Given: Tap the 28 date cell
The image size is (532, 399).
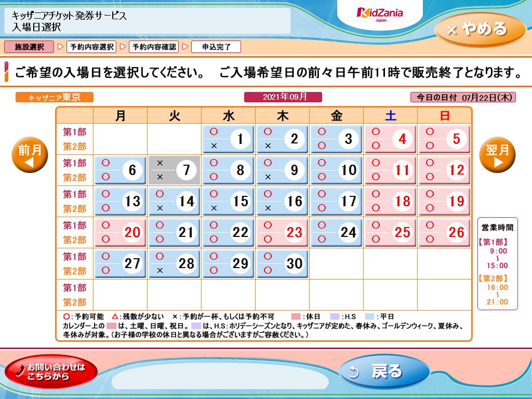Looking at the screenshot, I should coord(175,263).
